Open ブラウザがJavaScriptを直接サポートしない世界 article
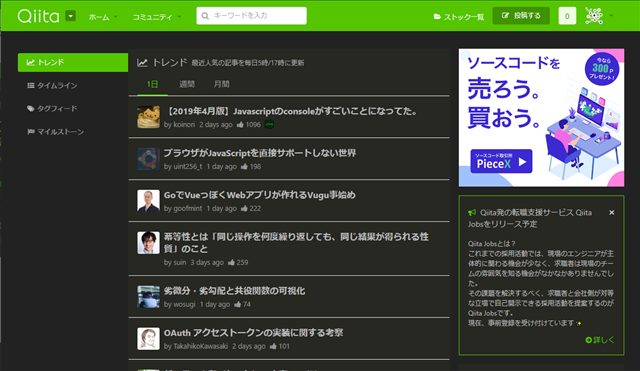 pos(260,153)
